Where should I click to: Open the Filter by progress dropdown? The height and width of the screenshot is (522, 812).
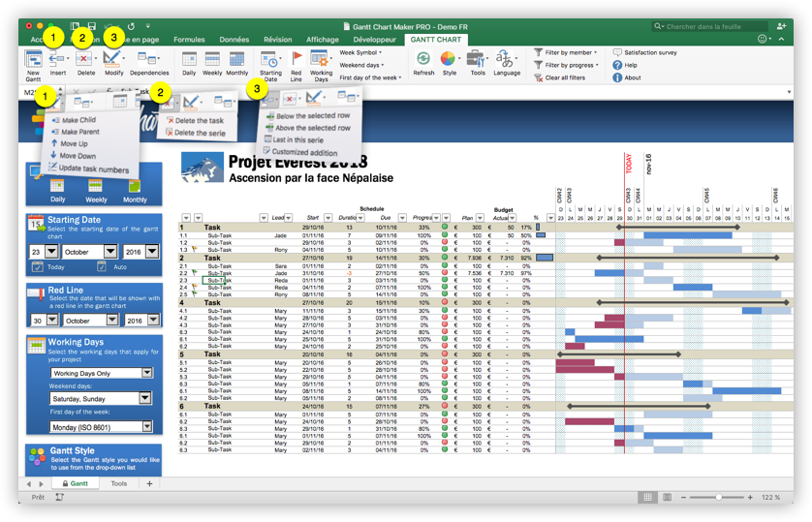tap(567, 65)
